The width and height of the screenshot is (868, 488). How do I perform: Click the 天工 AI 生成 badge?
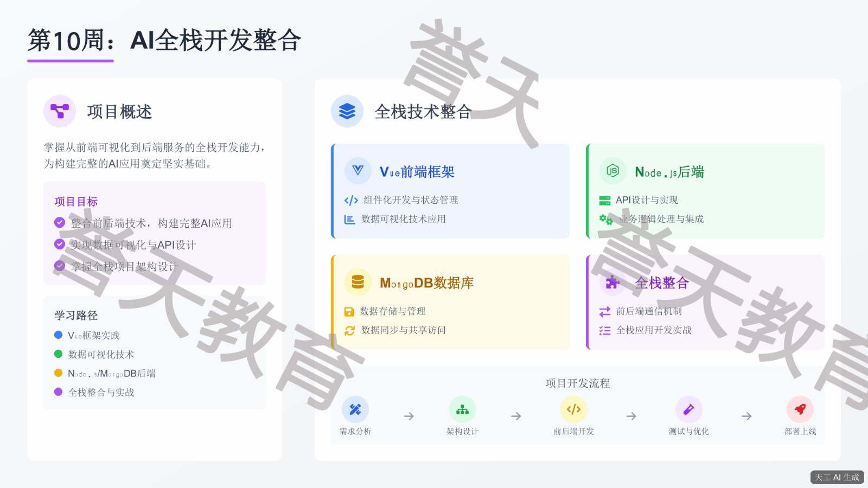click(837, 477)
